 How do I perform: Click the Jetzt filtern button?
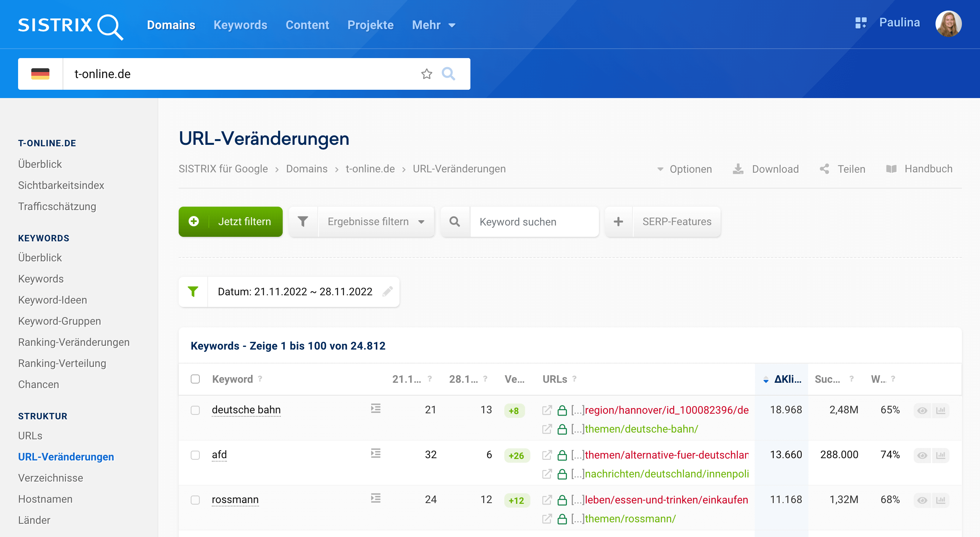pos(231,221)
